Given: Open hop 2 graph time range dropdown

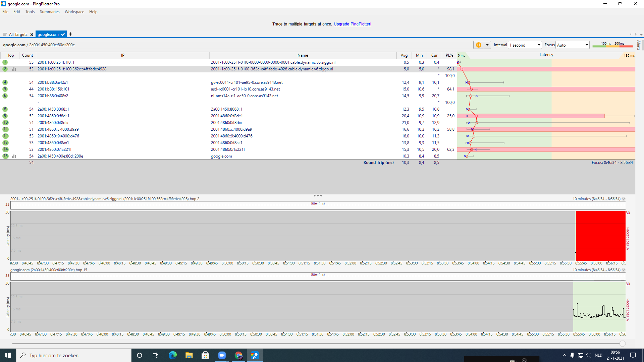Looking at the screenshot, I should 624,199.
